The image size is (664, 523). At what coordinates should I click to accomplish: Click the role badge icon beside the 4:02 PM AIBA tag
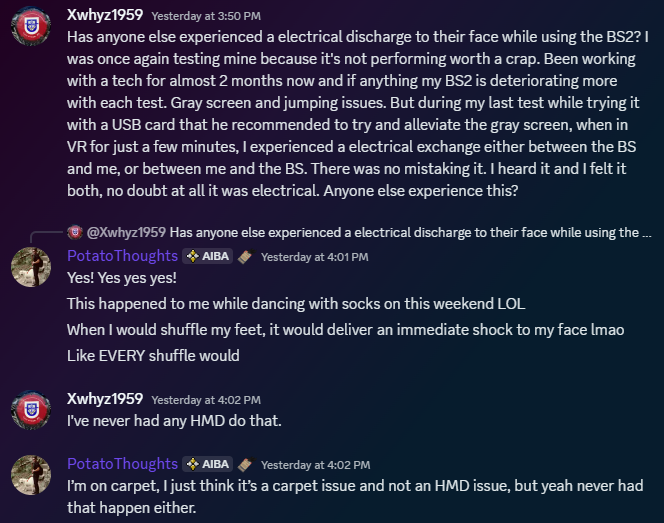pos(246,464)
